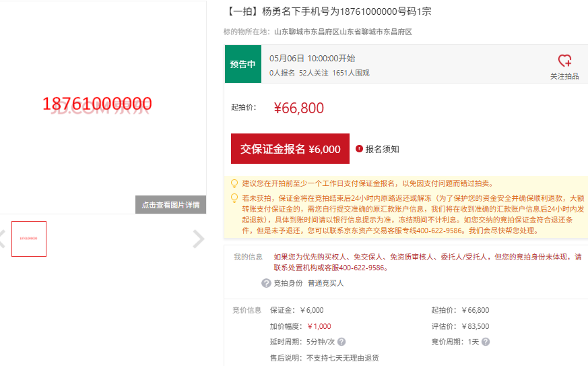588x366 pixels.
Task: Click the red 交保证金报名 ¥6,000 button
Action: point(290,149)
